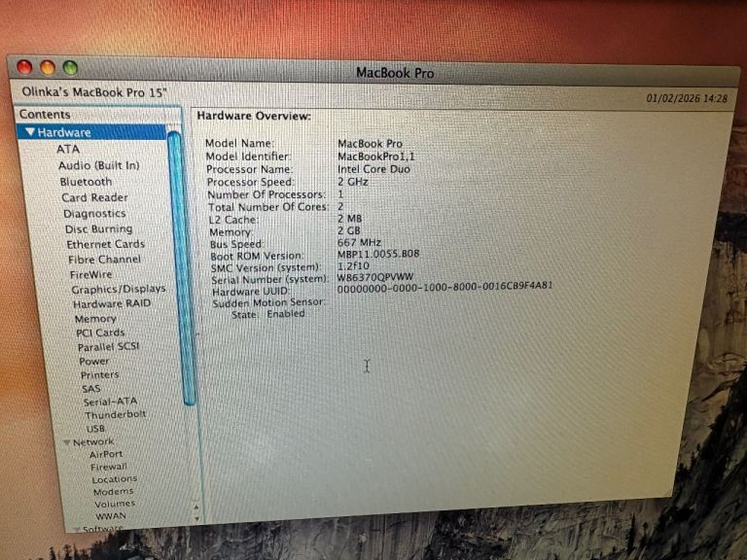Select the Disc Burning item
Image resolution: width=747 pixels, height=560 pixels.
coord(98,229)
